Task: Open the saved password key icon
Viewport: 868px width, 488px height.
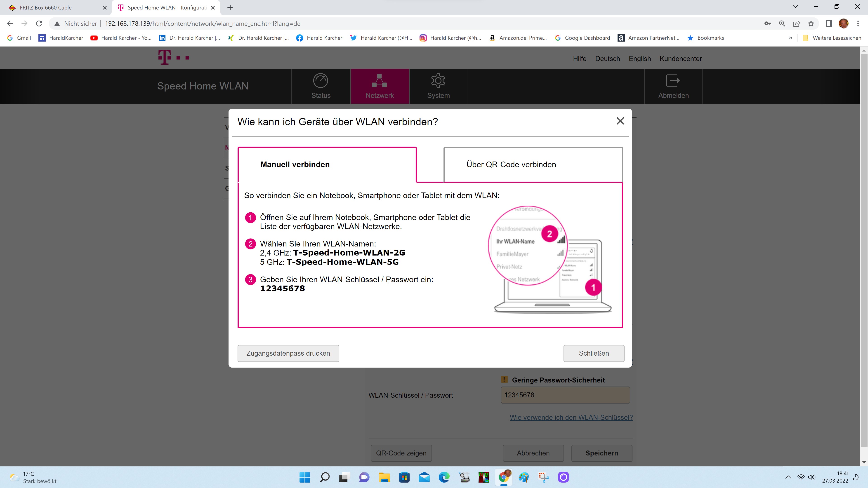Action: 768,23
